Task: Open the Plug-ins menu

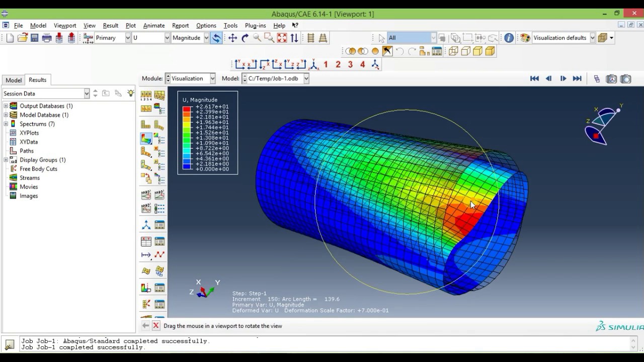Action: 255,25
